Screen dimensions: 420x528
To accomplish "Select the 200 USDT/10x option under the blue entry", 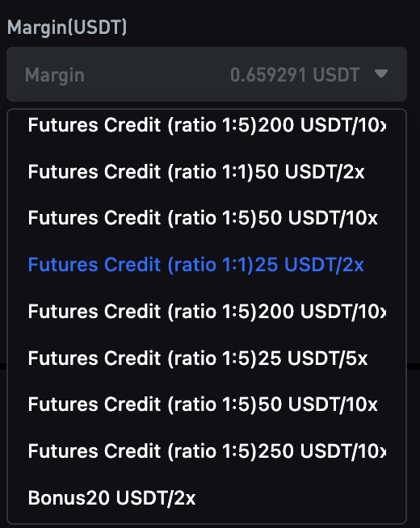I will click(207, 311).
